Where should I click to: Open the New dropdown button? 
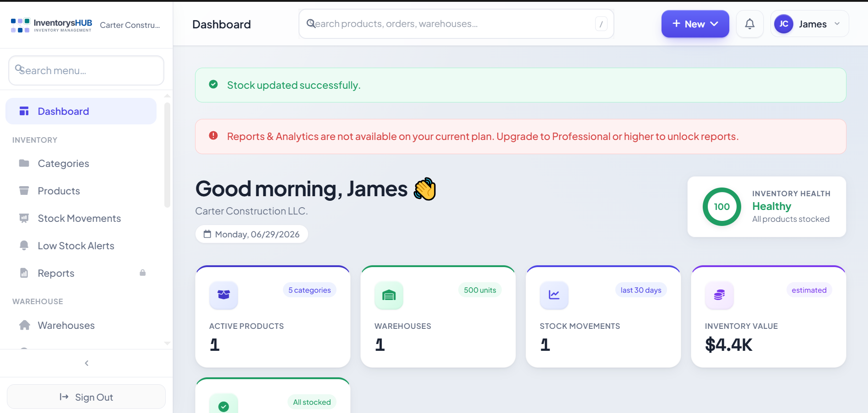click(695, 24)
